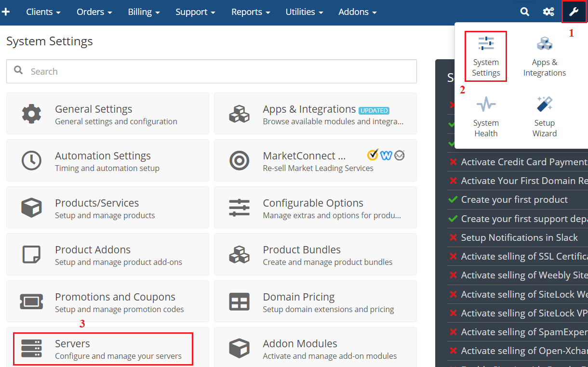
Task: Open the Addons menu
Action: (357, 12)
